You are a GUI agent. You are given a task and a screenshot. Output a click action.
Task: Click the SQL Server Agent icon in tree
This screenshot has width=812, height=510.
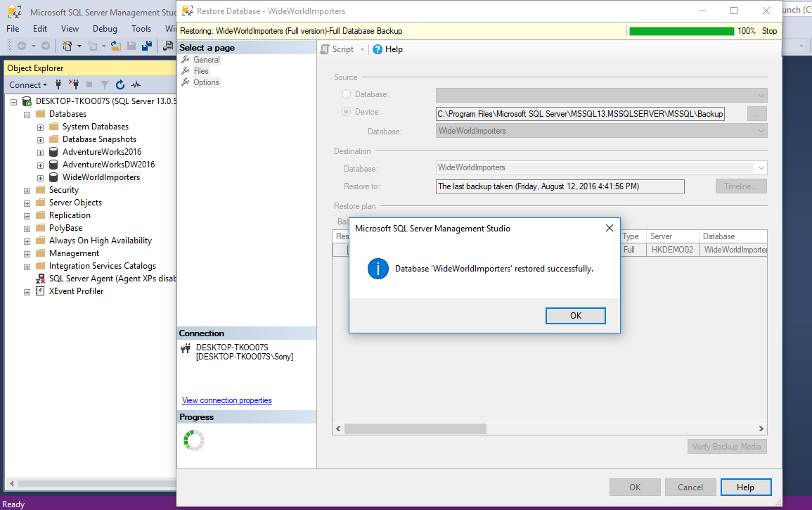point(40,279)
